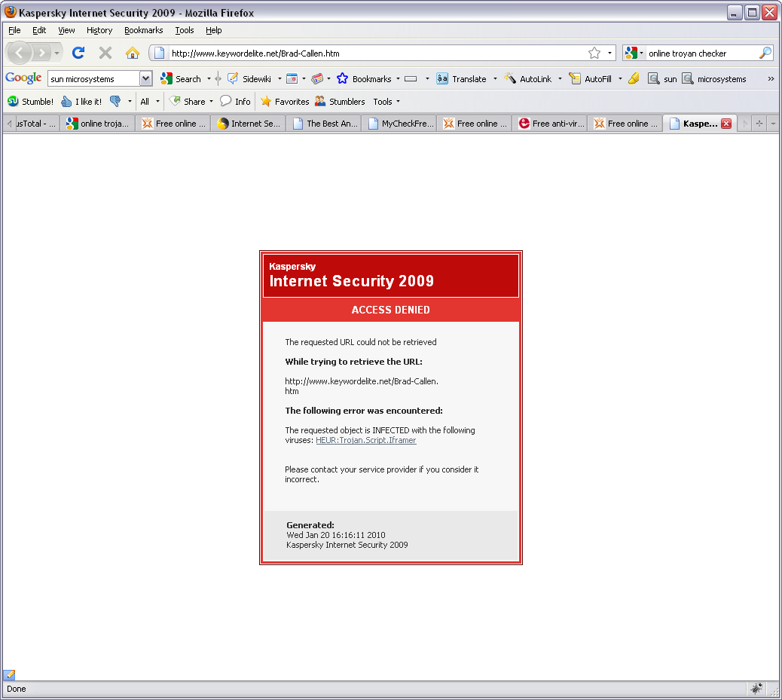Open the HEUR:Trojan.Script.Iframer link
This screenshot has height=700, width=782.
coord(366,440)
